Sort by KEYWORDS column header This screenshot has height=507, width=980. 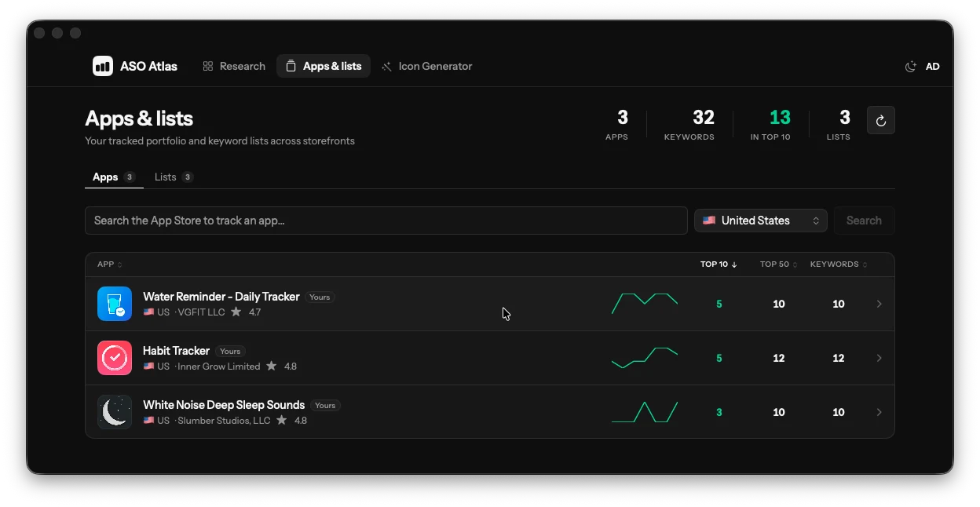(839, 264)
